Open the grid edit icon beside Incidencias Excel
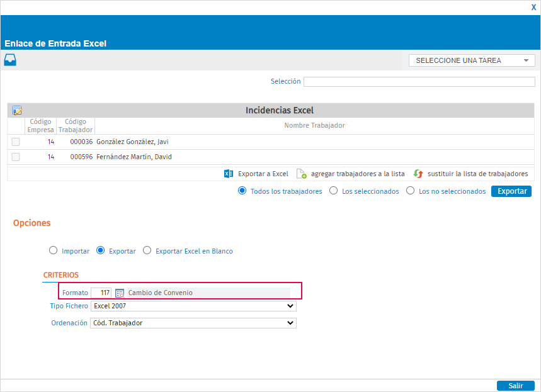This screenshot has width=541, height=392. point(17,110)
